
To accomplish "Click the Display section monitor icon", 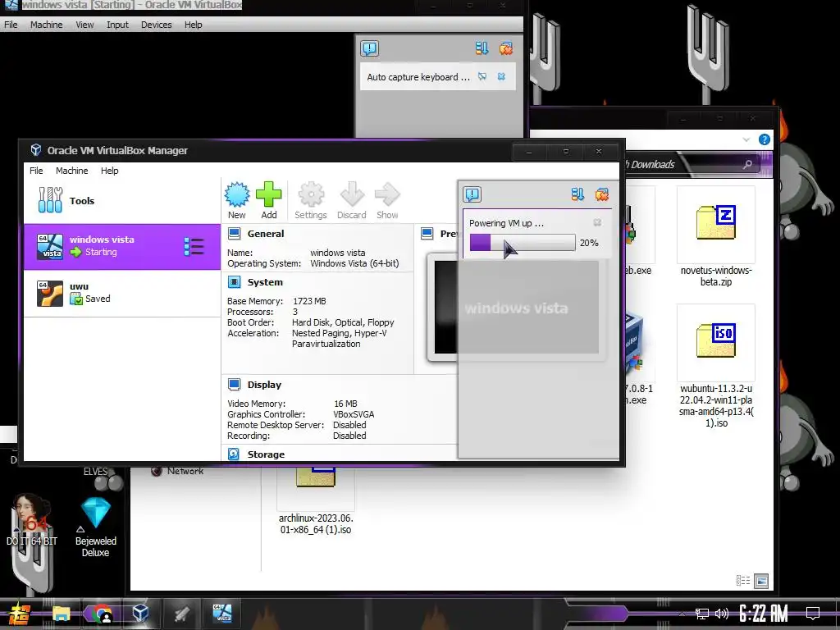I will pyautogui.click(x=234, y=384).
